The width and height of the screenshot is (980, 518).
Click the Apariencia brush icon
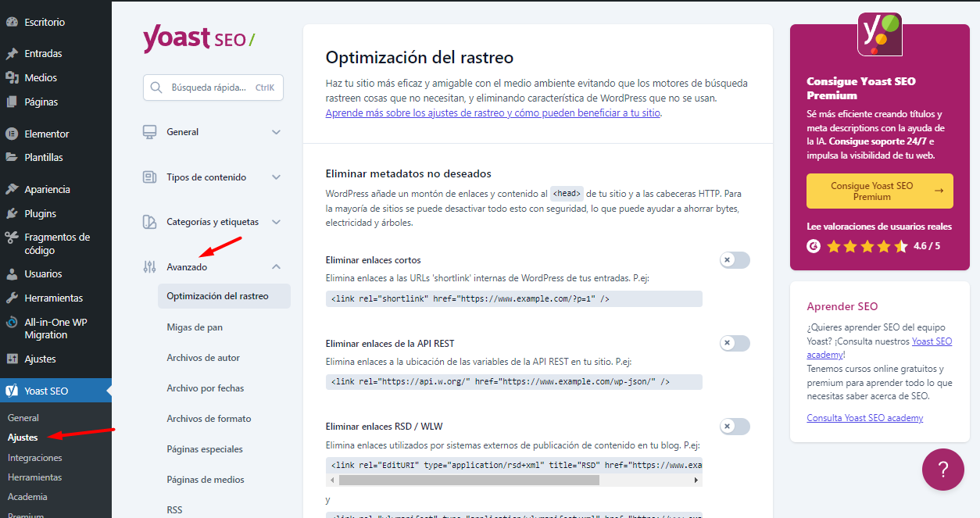tap(12, 189)
